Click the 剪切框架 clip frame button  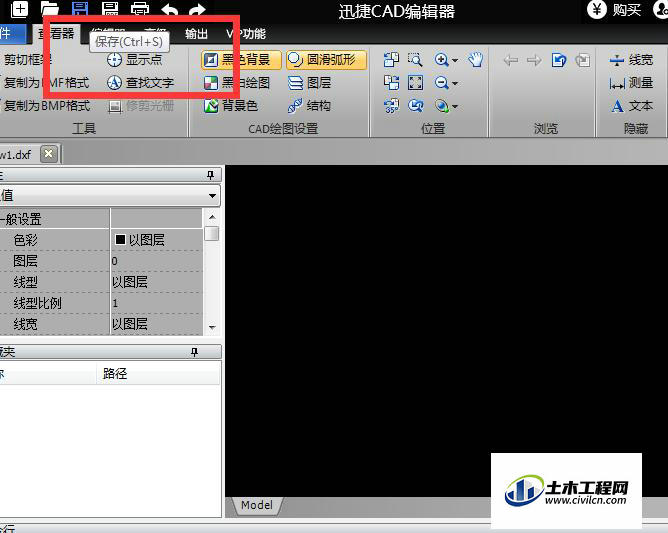point(26,60)
